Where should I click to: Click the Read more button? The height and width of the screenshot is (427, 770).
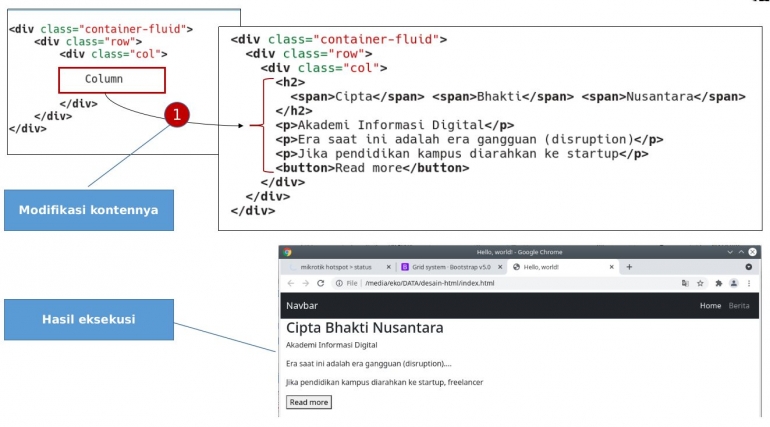(x=308, y=402)
